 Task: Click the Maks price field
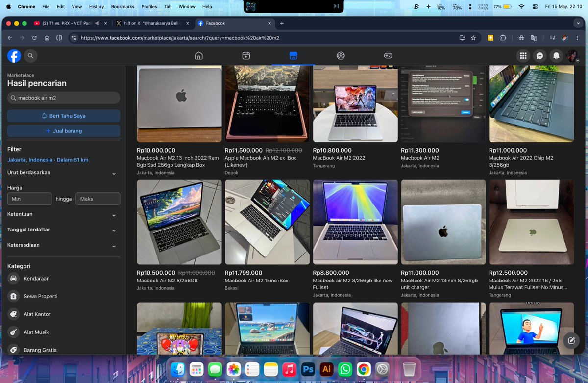point(98,199)
